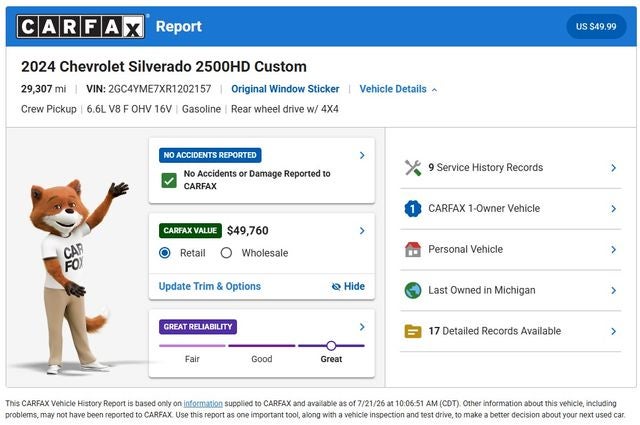Open 9 Service History Records row
The width and height of the screenshot is (640, 425).
tap(511, 168)
